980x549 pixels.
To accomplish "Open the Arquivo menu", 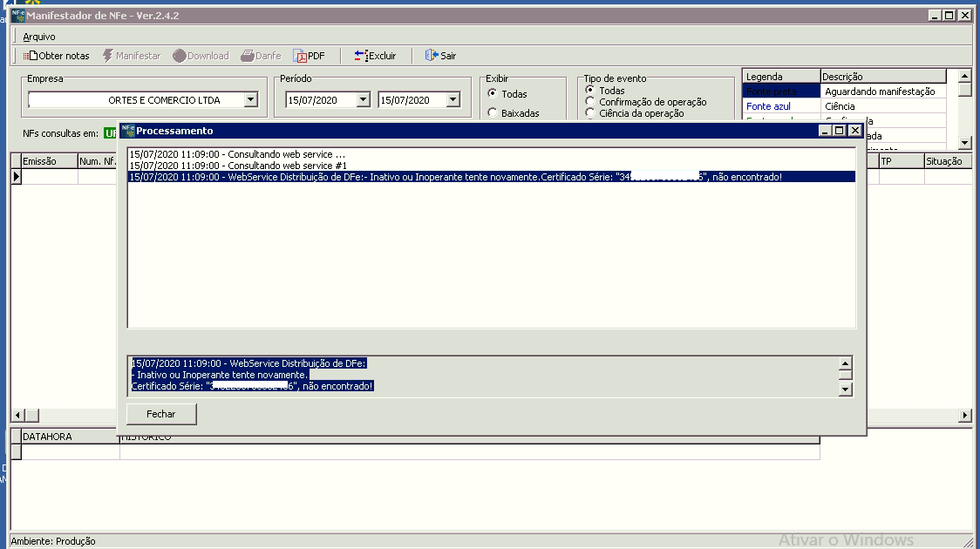I will 39,37.
